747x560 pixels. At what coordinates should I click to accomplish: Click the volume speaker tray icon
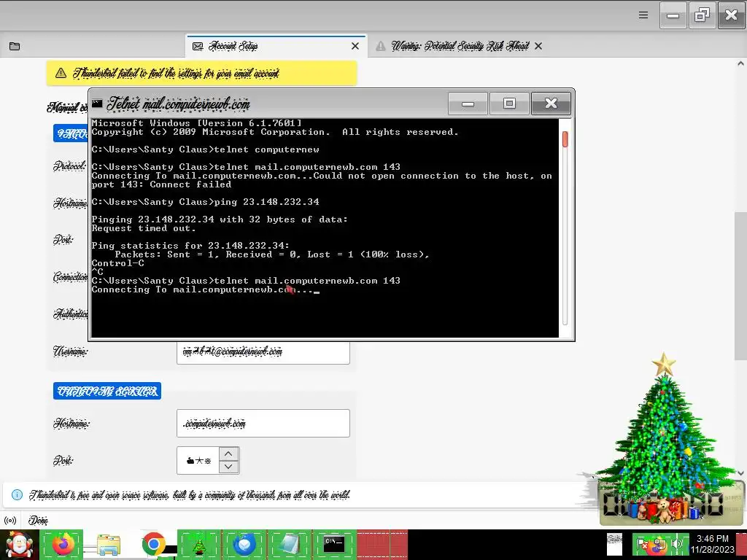click(x=678, y=544)
